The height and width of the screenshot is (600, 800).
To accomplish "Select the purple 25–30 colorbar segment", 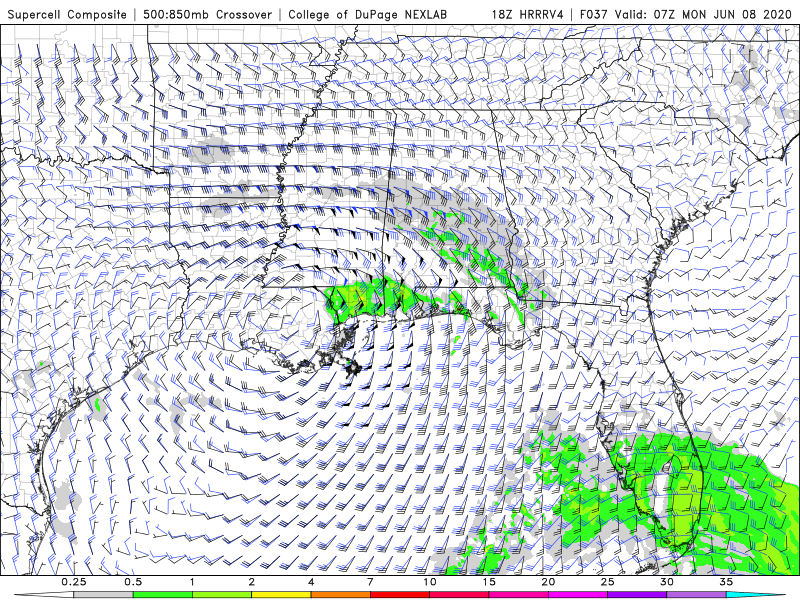I will (637, 595).
